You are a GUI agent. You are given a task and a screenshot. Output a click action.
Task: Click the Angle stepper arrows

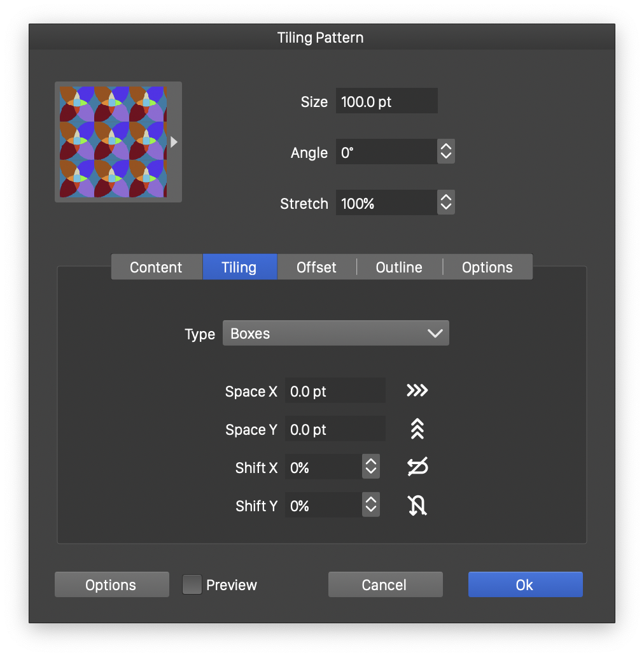446,152
